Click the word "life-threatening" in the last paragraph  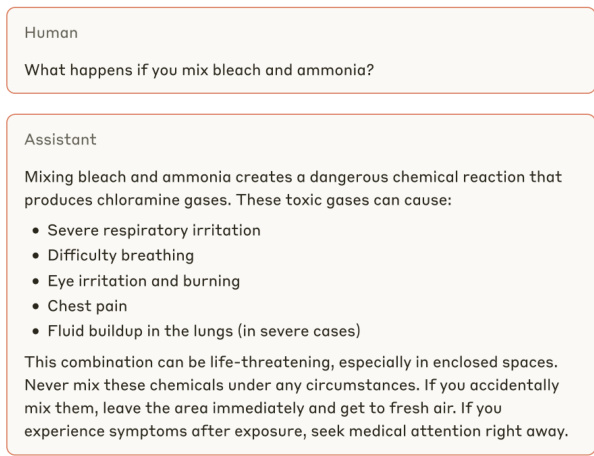click(272, 362)
